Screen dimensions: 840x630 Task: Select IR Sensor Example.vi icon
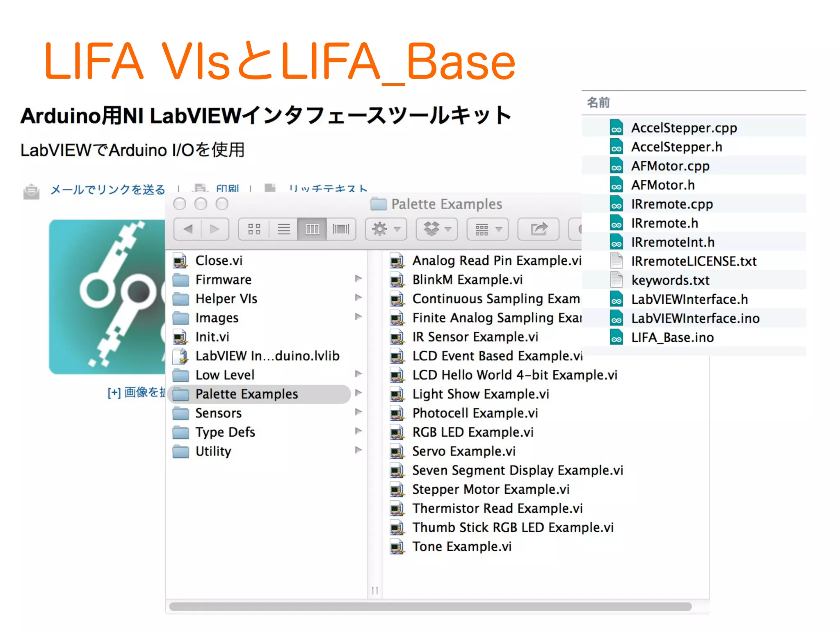397,337
